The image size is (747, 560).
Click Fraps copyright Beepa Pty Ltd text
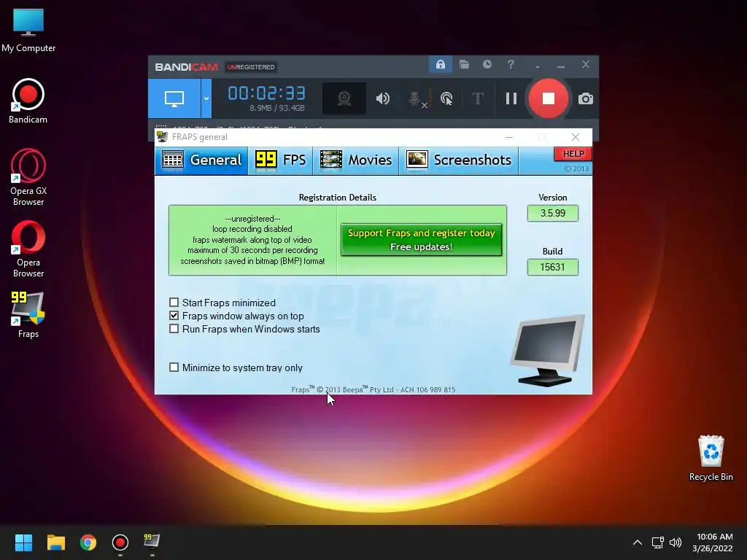pyautogui.click(x=373, y=389)
